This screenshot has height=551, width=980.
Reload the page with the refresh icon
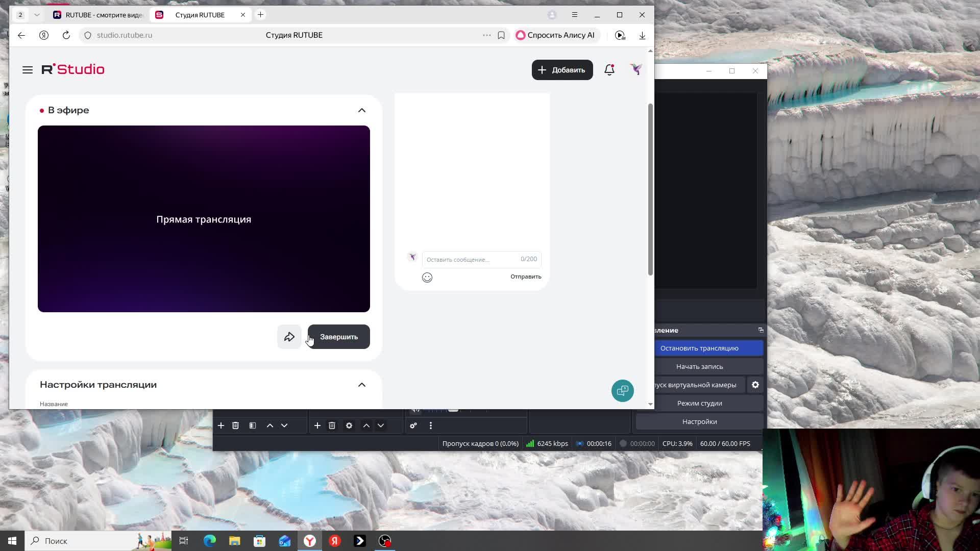tap(66, 35)
